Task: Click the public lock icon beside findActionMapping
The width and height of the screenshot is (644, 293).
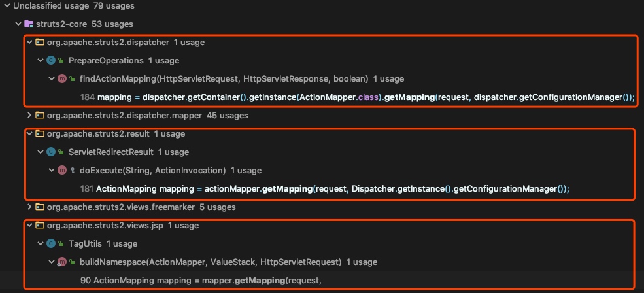Action: click(72, 78)
